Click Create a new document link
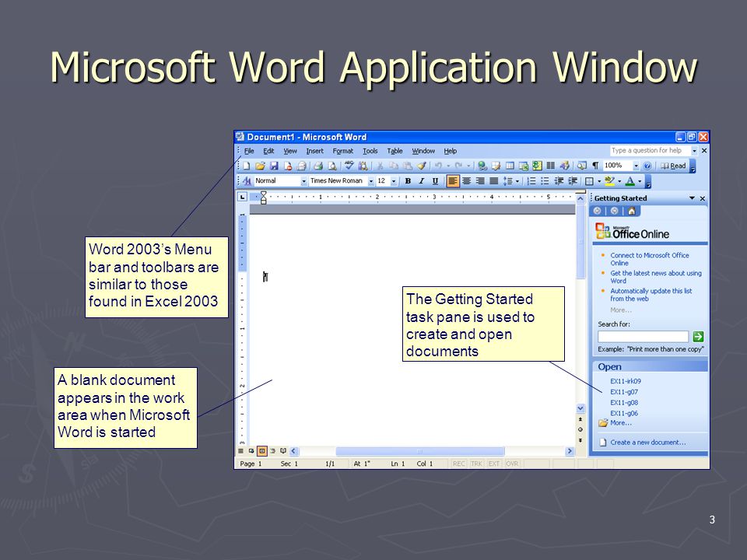Screen dimensions: 747x560 pyautogui.click(x=648, y=443)
